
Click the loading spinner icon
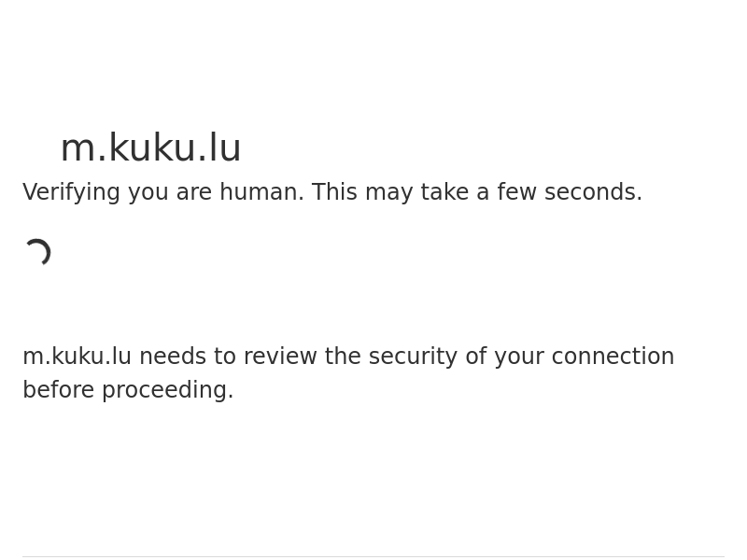click(37, 253)
